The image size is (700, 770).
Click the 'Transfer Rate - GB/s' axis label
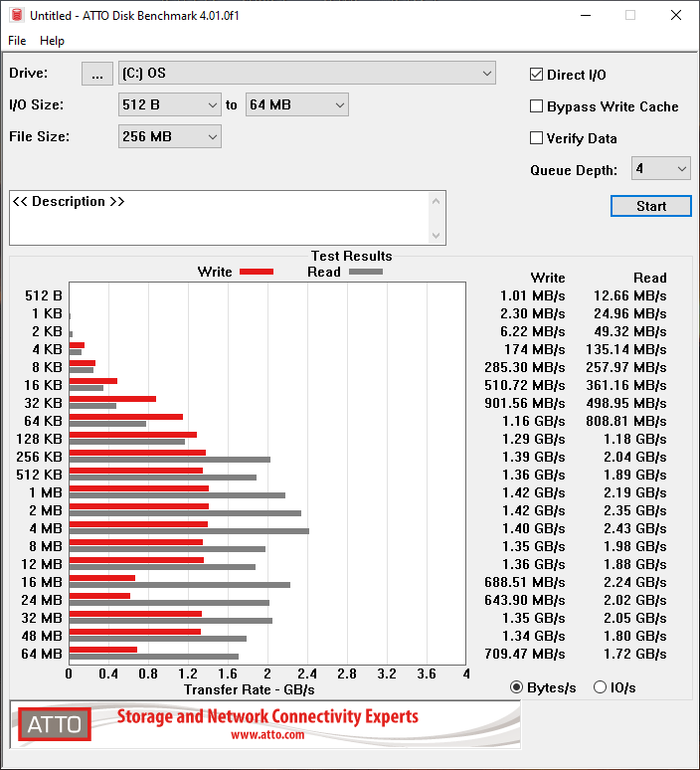coord(250,689)
